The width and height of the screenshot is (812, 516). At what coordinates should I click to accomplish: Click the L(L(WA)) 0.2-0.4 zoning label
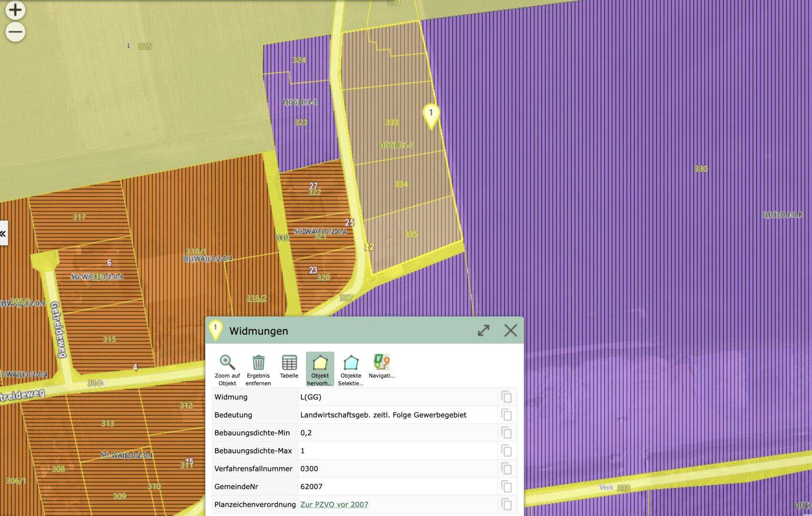208,258
